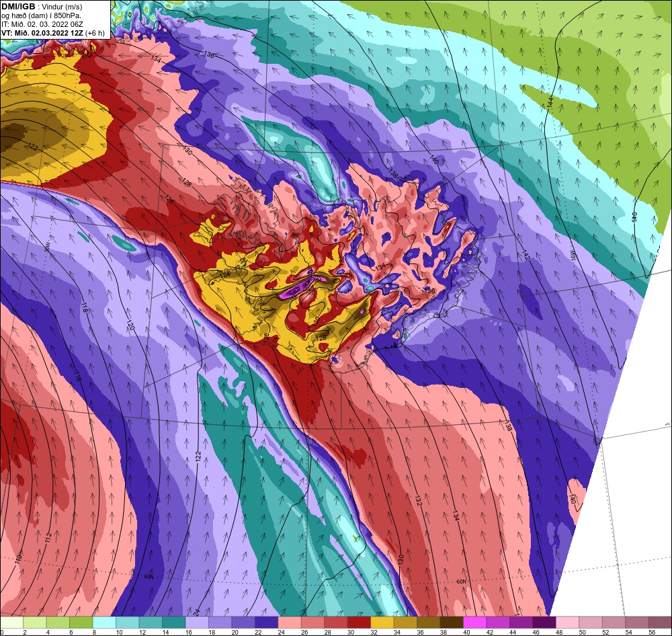Pick the legend swatch between 4 and 6

point(58,623)
